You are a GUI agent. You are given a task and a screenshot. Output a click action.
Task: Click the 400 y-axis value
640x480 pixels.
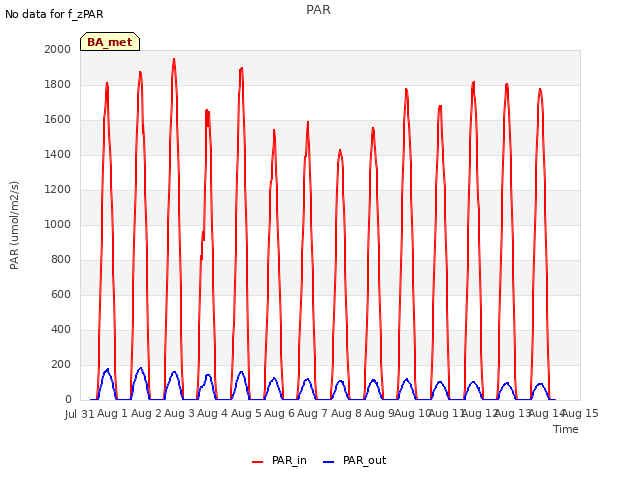click(61, 329)
